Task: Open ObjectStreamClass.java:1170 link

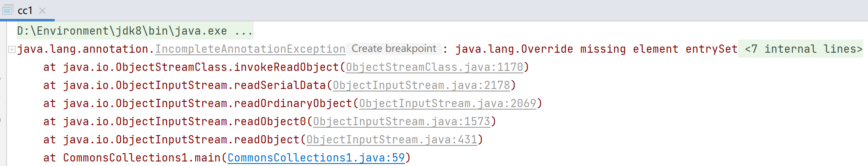Action: [x=434, y=67]
